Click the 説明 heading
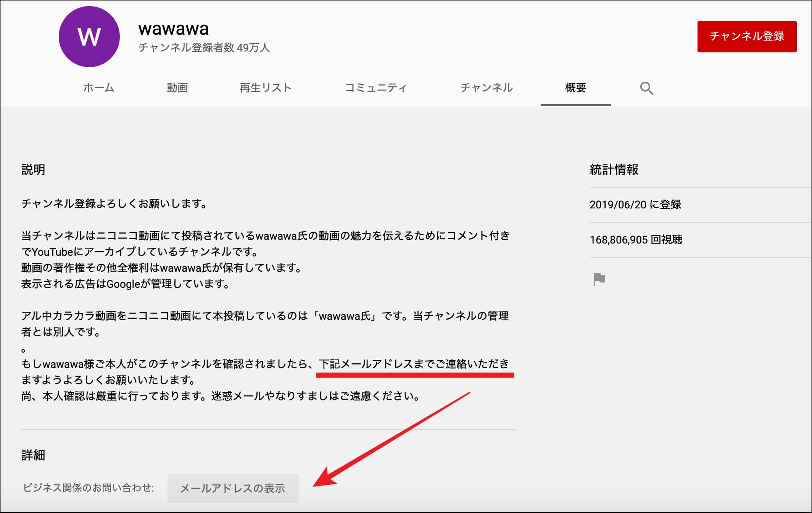 pos(33,169)
